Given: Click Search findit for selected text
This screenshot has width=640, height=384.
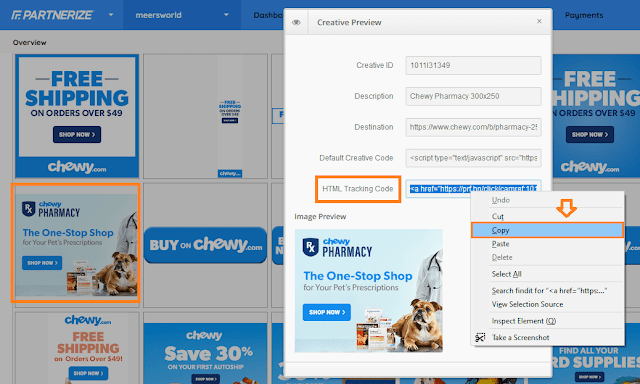Looking at the screenshot, I should (547, 291).
